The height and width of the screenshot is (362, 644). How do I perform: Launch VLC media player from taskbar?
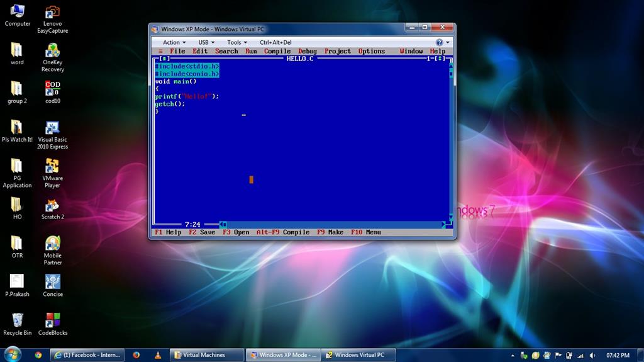[x=158, y=355]
